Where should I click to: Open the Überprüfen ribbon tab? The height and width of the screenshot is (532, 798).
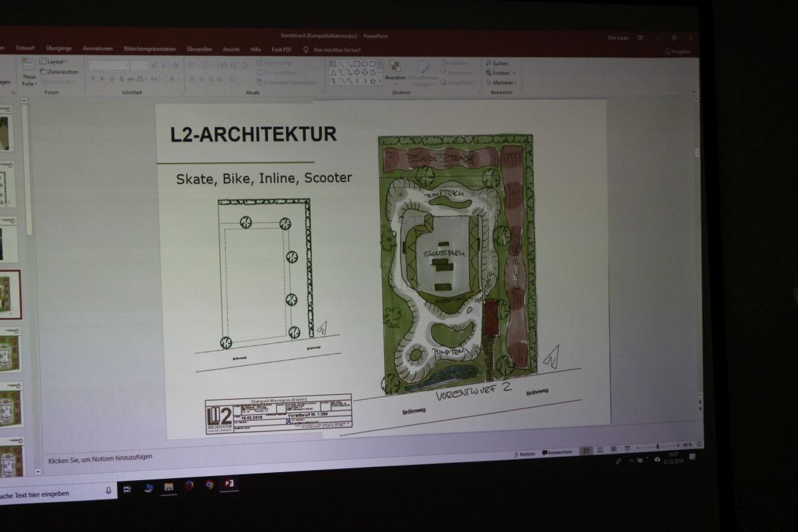click(x=199, y=49)
